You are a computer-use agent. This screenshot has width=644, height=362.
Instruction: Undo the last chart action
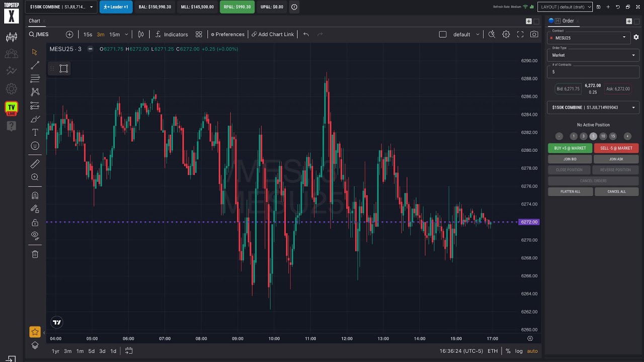point(306,34)
